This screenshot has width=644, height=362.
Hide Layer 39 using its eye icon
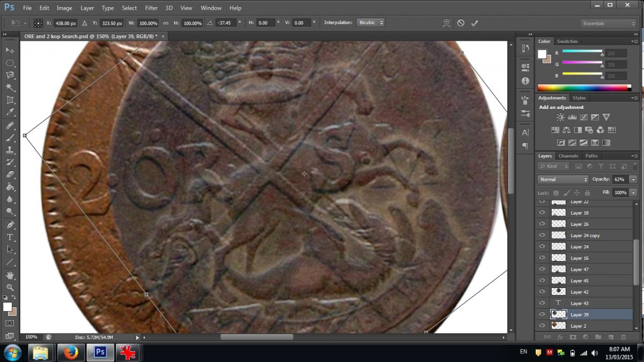(542, 314)
